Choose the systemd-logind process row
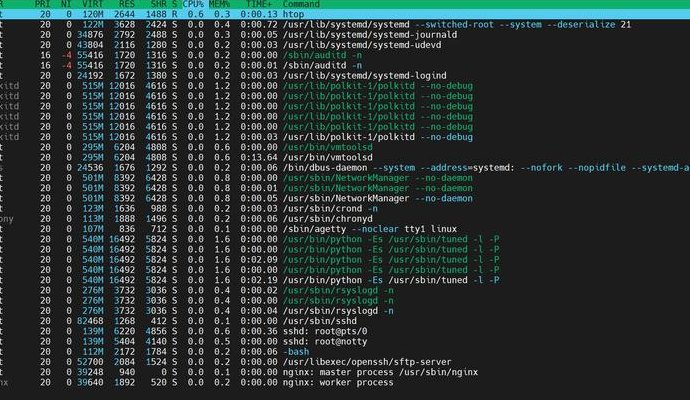690x400 pixels. 345,76
